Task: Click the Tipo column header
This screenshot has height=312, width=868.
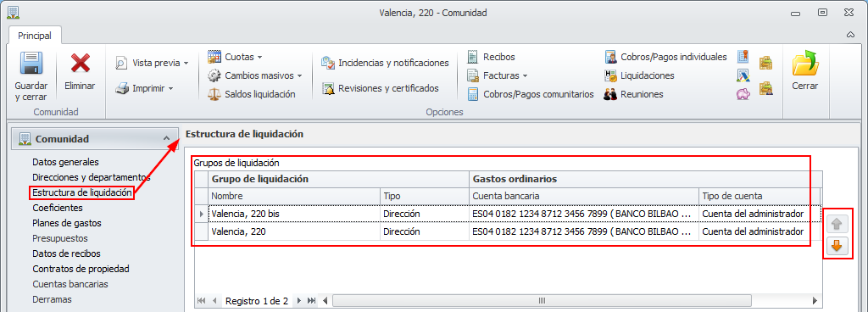Action: (x=425, y=197)
